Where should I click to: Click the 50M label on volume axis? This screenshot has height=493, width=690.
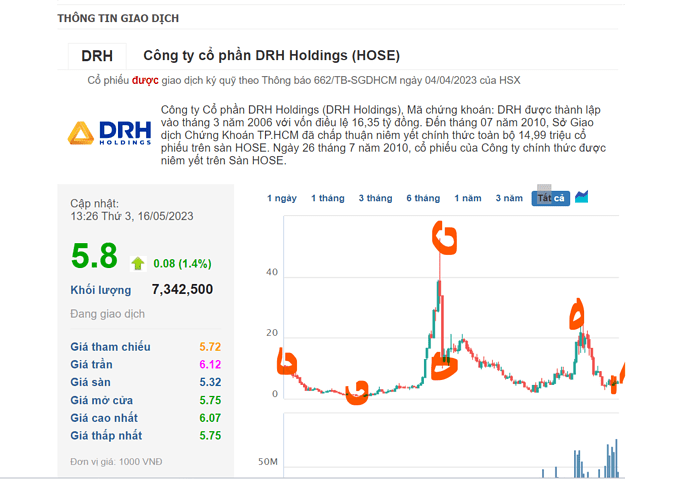pos(268,462)
